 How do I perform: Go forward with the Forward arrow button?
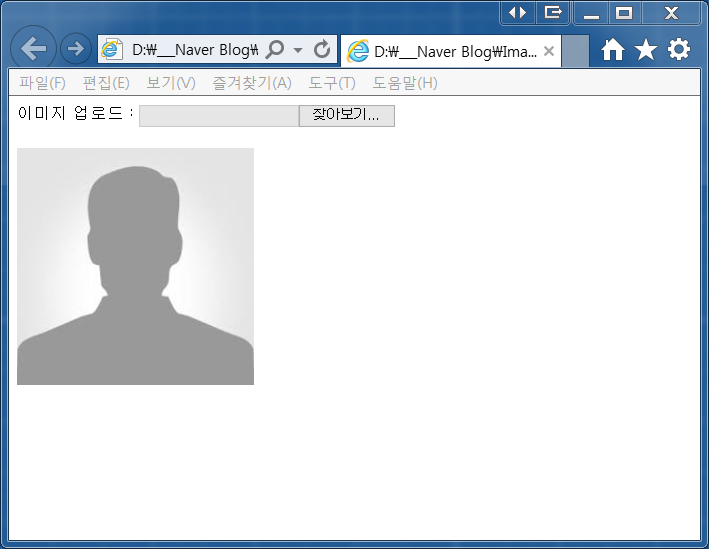(76, 48)
